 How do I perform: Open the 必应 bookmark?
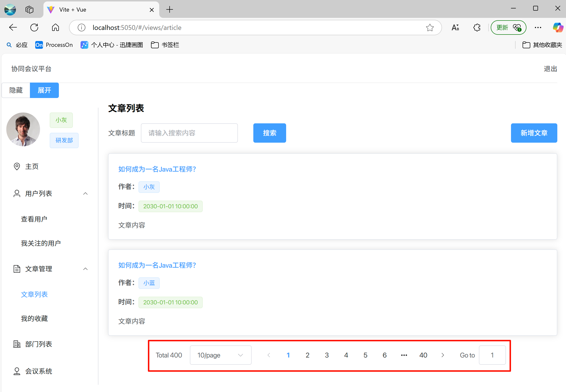coord(17,45)
